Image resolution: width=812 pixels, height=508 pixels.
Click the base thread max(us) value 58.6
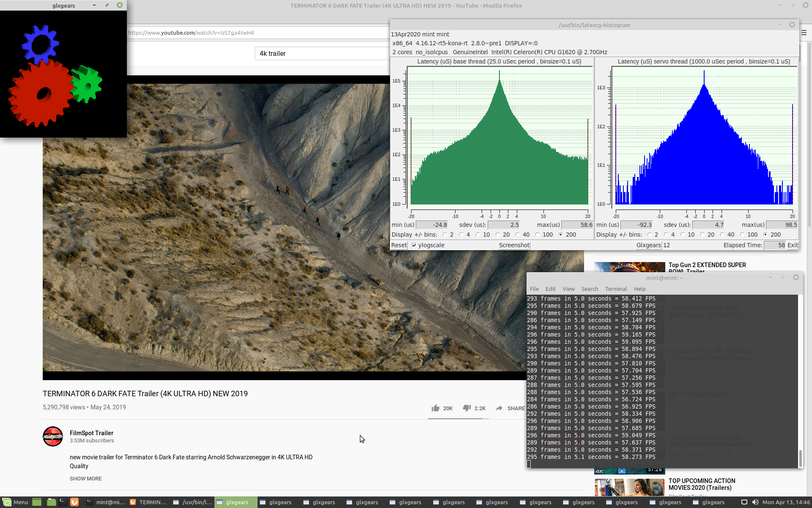pyautogui.click(x=577, y=225)
